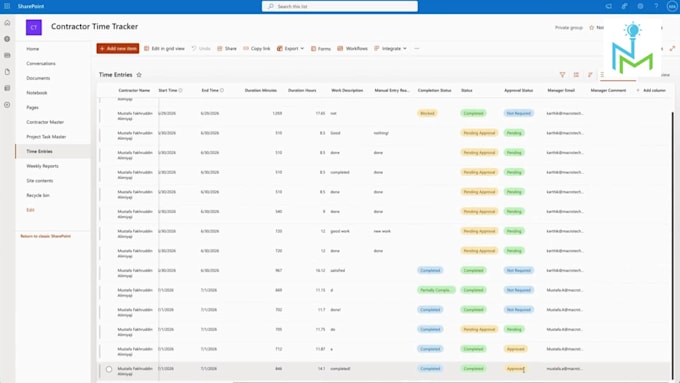680x383 pixels.
Task: Open Contractor Master list
Action: tap(45, 122)
